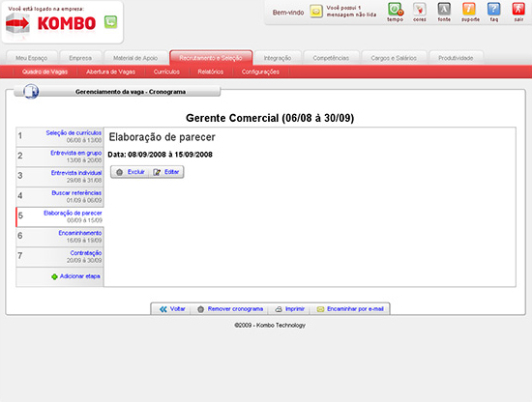This screenshot has height=402, width=532.
Task: Click the date text 'Data: 08/09/2008 à 15/09/2008'
Action: point(161,155)
